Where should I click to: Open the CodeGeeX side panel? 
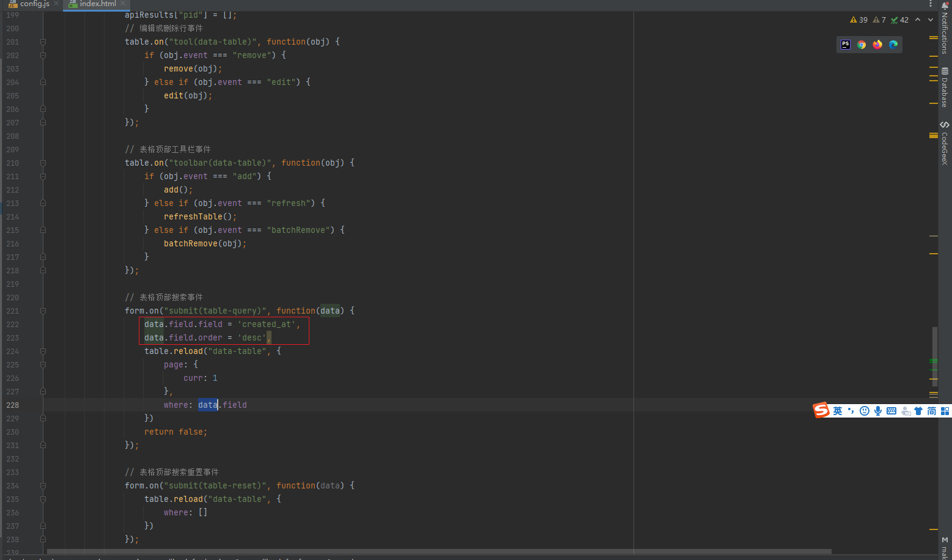[945, 143]
